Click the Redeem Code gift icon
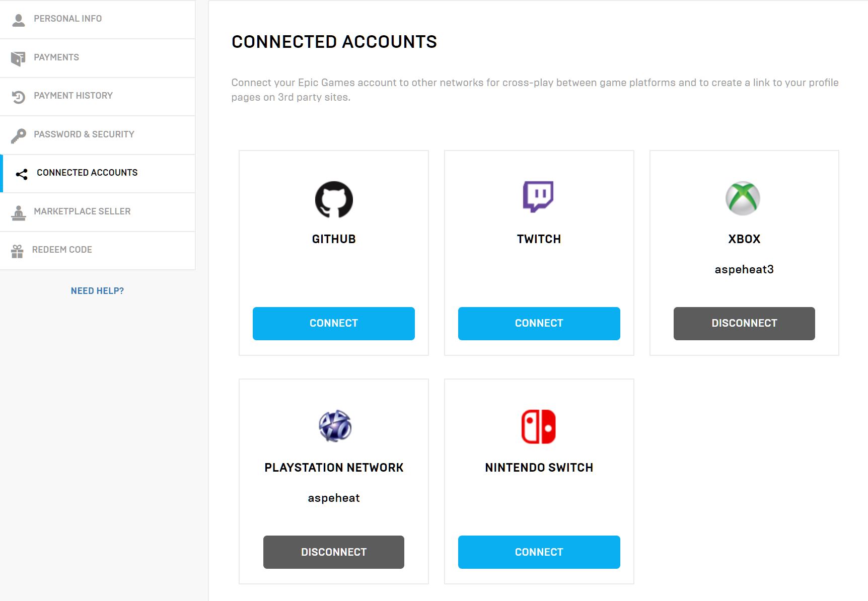The width and height of the screenshot is (868, 601). [x=18, y=251]
